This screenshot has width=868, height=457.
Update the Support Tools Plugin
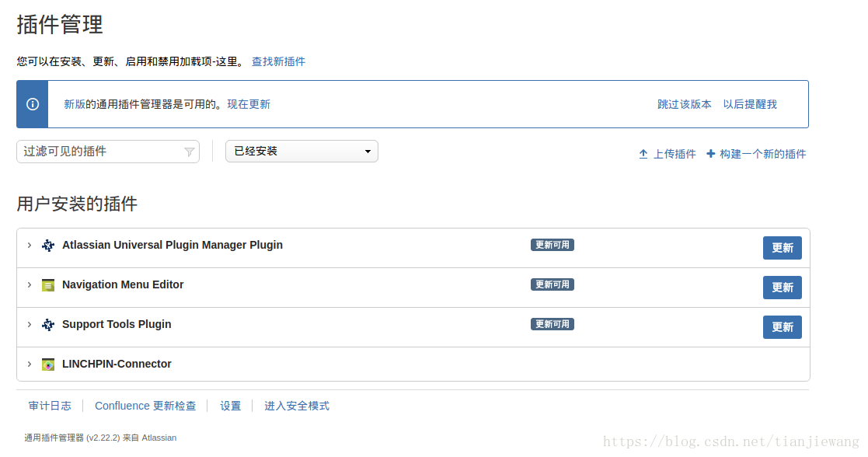(783, 327)
